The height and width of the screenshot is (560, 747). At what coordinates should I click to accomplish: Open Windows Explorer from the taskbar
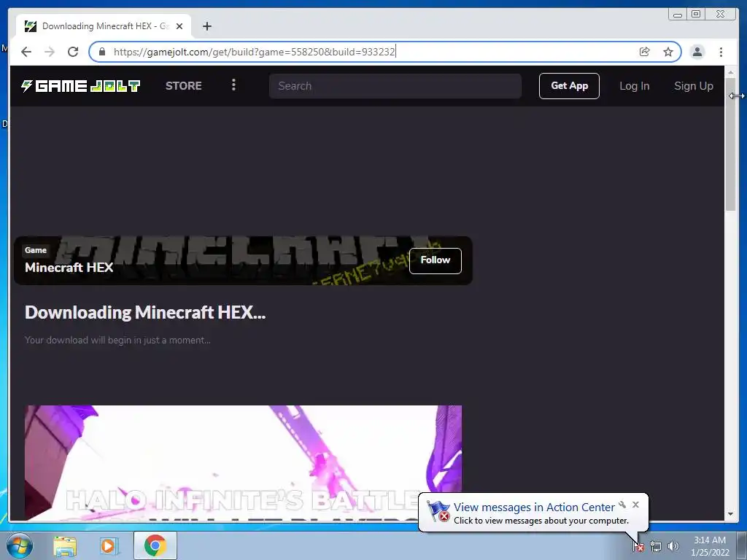(65, 545)
